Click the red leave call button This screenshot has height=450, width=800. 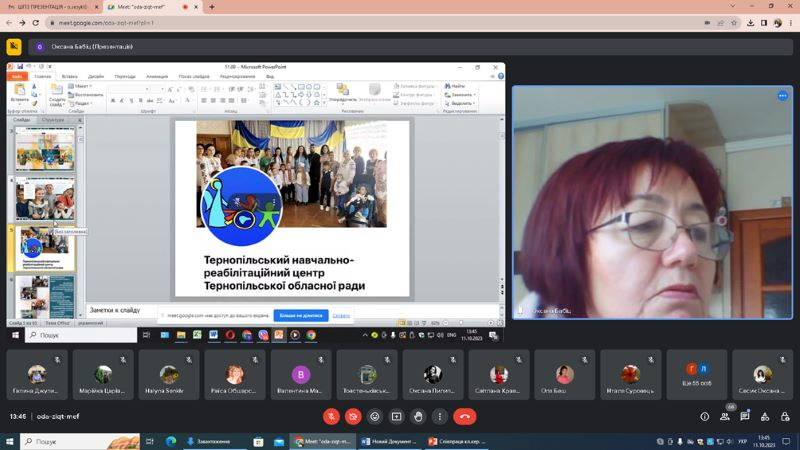pos(465,417)
